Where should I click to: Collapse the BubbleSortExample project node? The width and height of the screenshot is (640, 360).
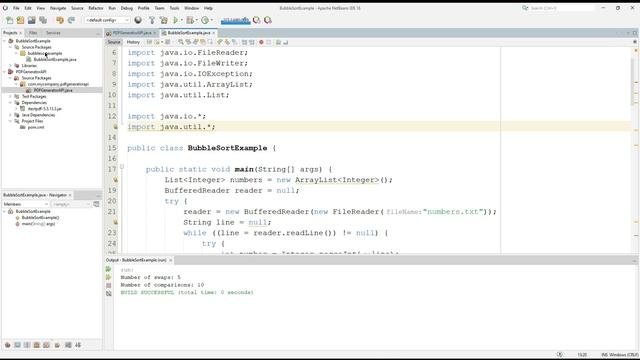pyautogui.click(x=4, y=41)
